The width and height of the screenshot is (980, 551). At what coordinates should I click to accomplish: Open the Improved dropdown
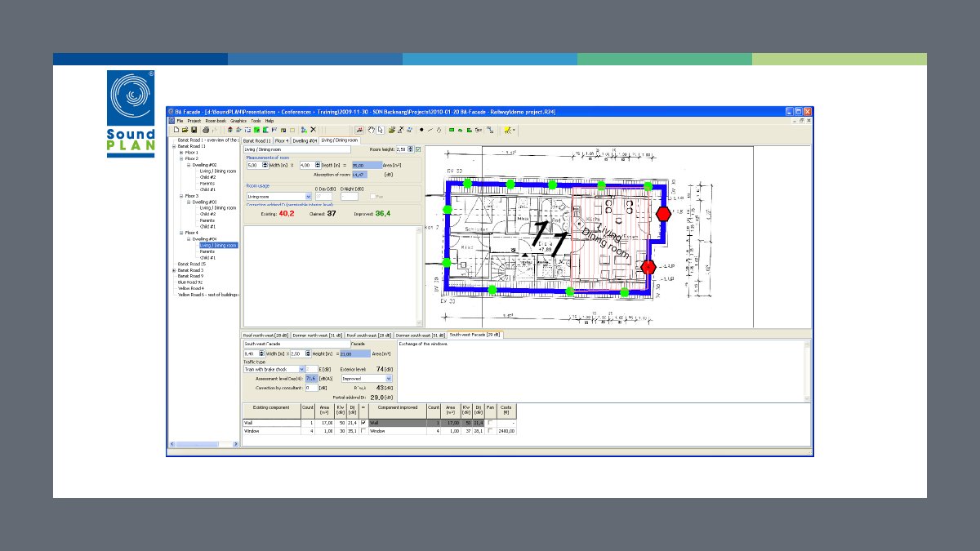(x=389, y=378)
